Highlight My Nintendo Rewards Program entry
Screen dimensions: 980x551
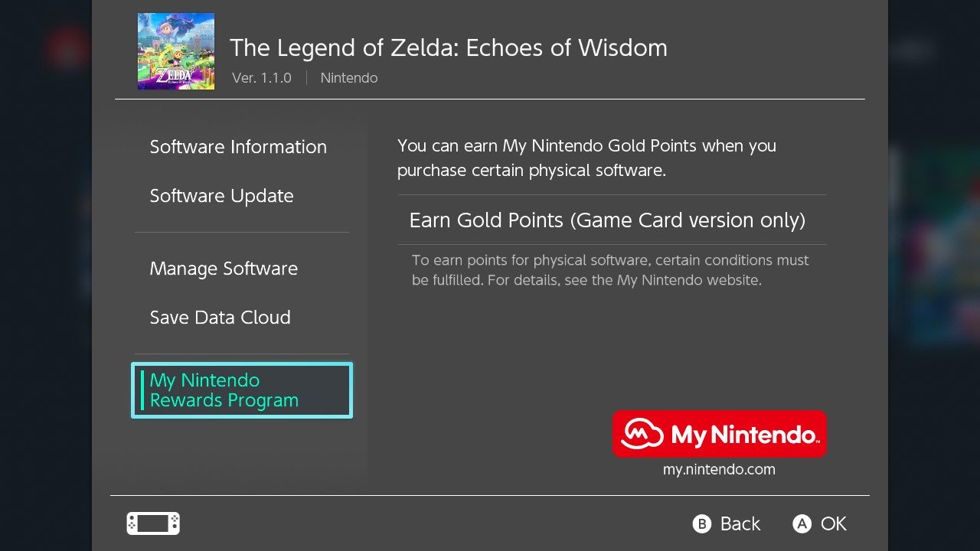coord(242,390)
